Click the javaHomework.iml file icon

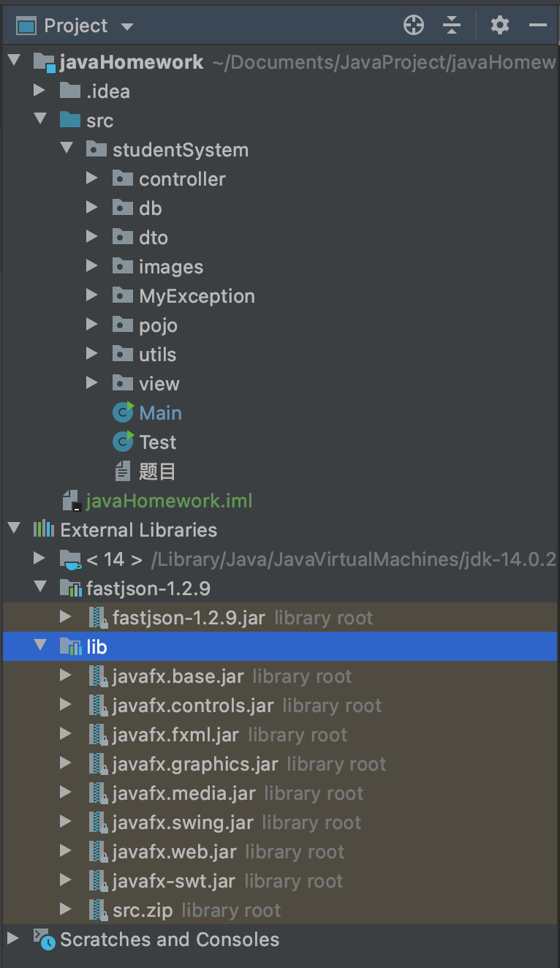[71, 501]
